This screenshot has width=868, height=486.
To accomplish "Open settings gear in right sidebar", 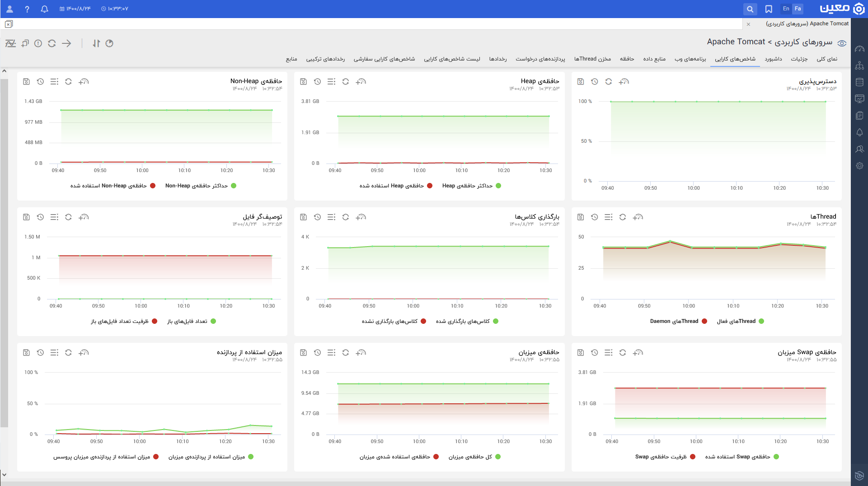I will (859, 166).
